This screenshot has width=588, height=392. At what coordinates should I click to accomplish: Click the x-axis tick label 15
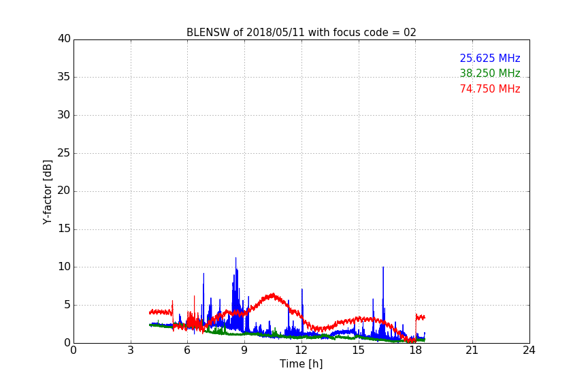click(359, 350)
